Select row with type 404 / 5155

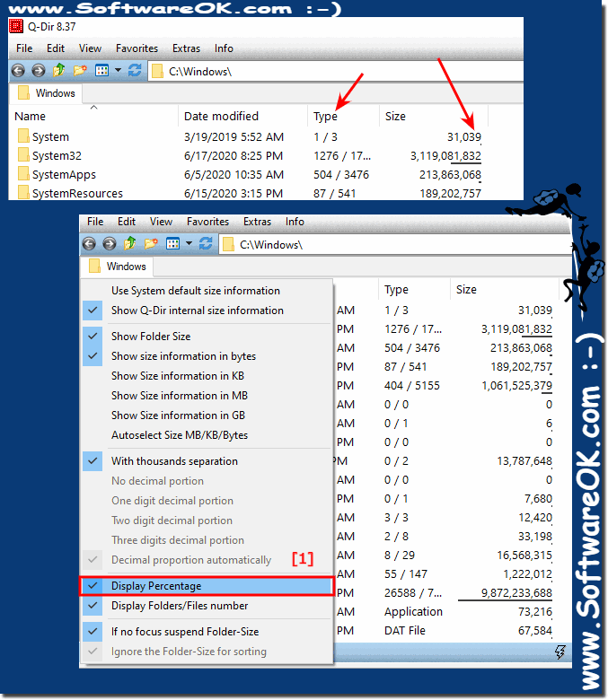tap(446, 385)
